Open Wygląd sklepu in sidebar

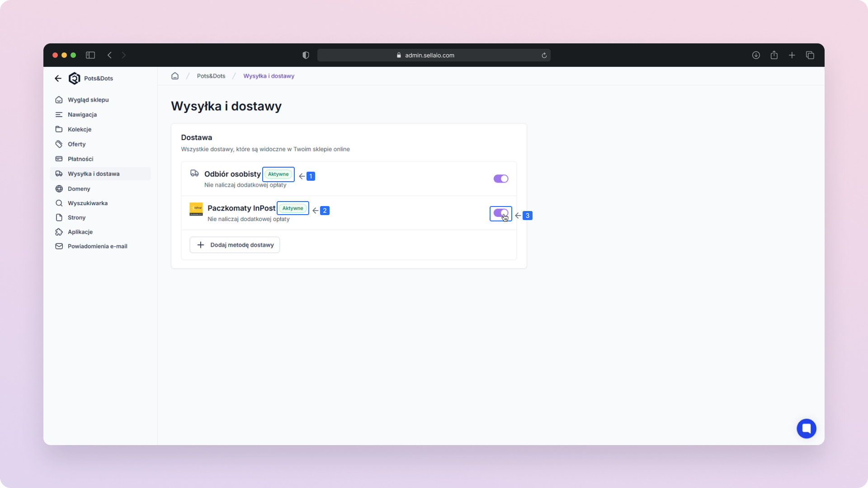(88, 100)
